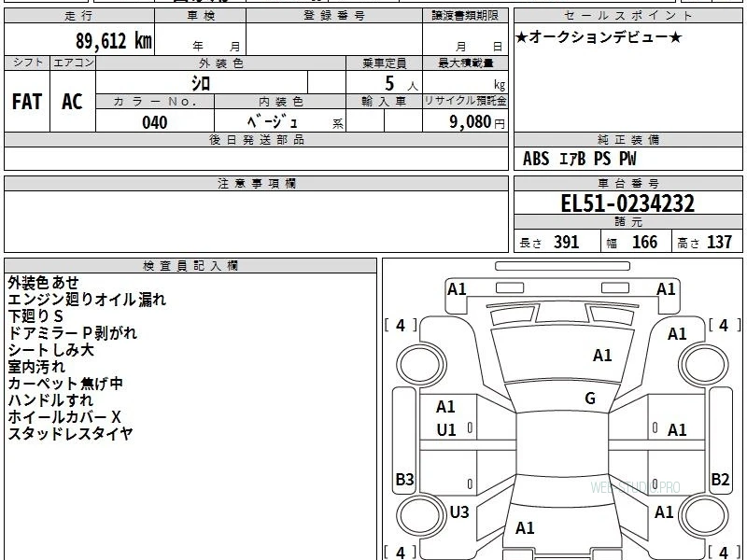Select the リサイクル預託金 header

[x=465, y=101]
